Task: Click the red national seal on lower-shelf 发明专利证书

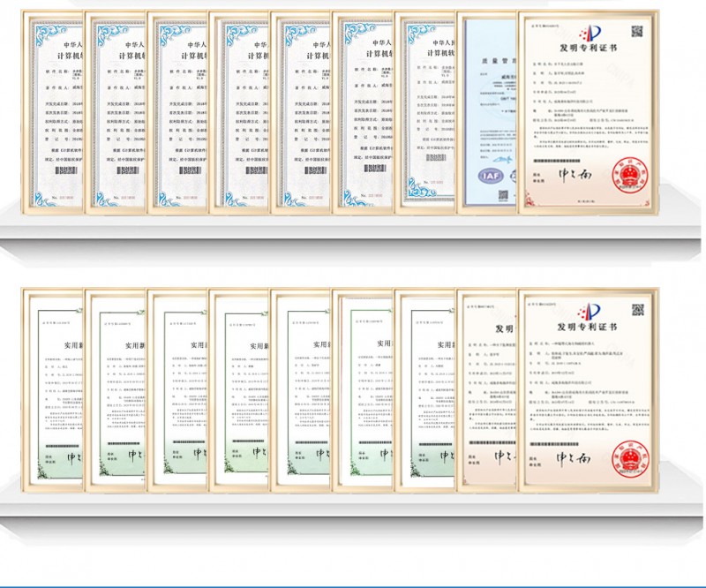Action: pos(630,459)
